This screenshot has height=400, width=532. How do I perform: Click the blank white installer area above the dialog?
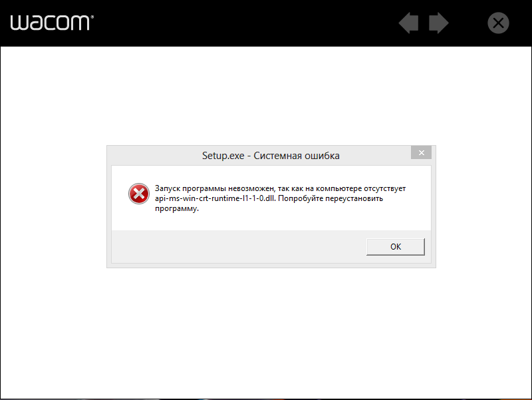[x=266, y=96]
